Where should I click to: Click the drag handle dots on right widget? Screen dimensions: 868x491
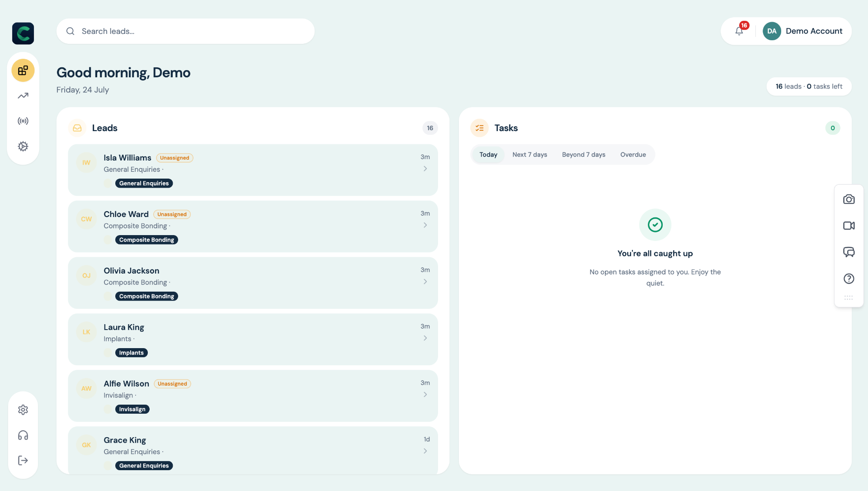(849, 297)
